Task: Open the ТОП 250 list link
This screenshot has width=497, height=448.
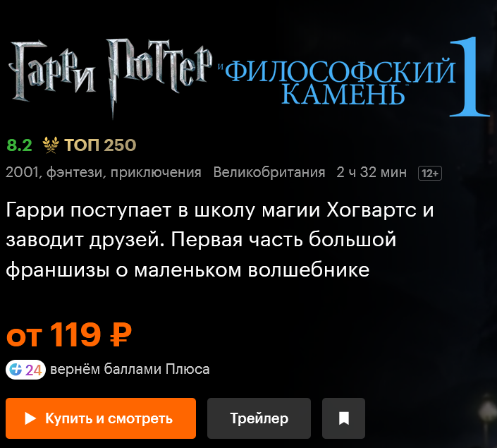Action: click(x=100, y=145)
